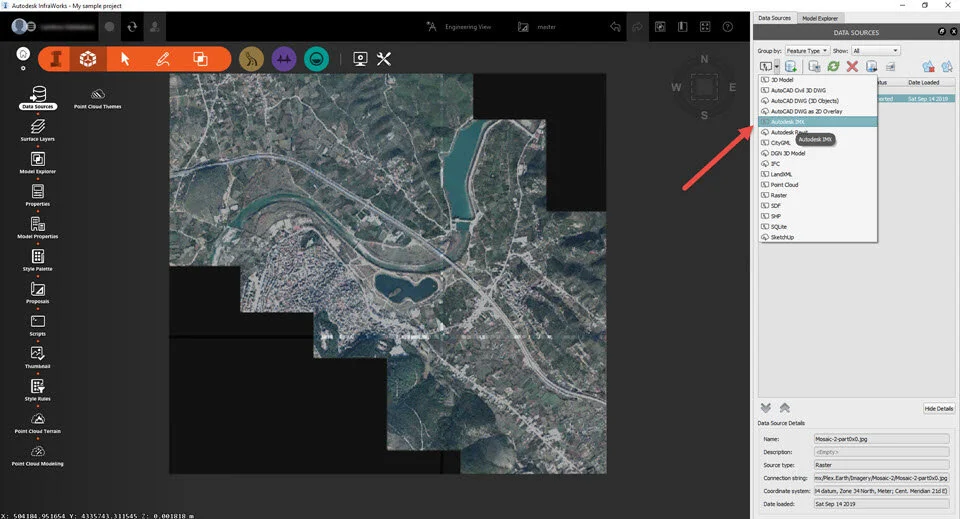Choose the overlapping squares analyze tool
960x519 pixels.
coord(200,59)
